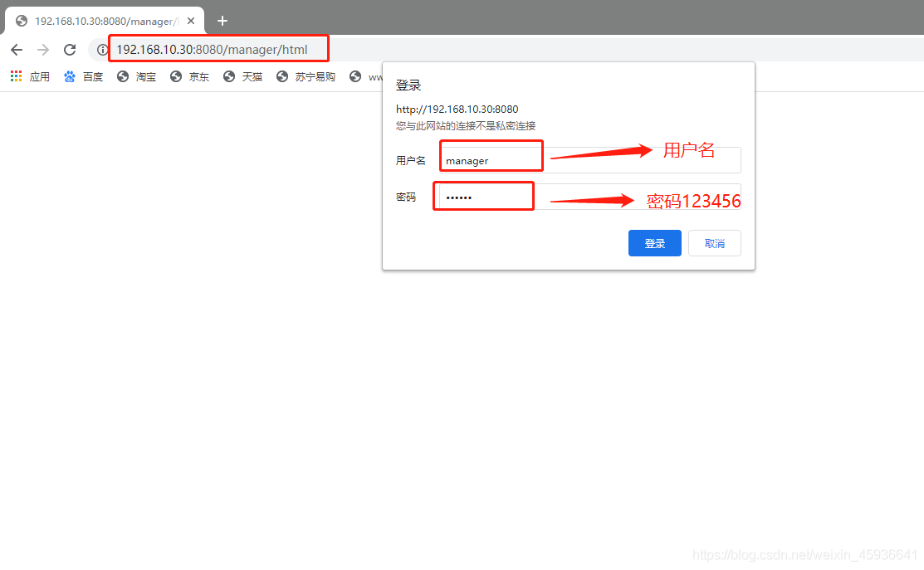Click the blue 登录 button

[x=655, y=243]
